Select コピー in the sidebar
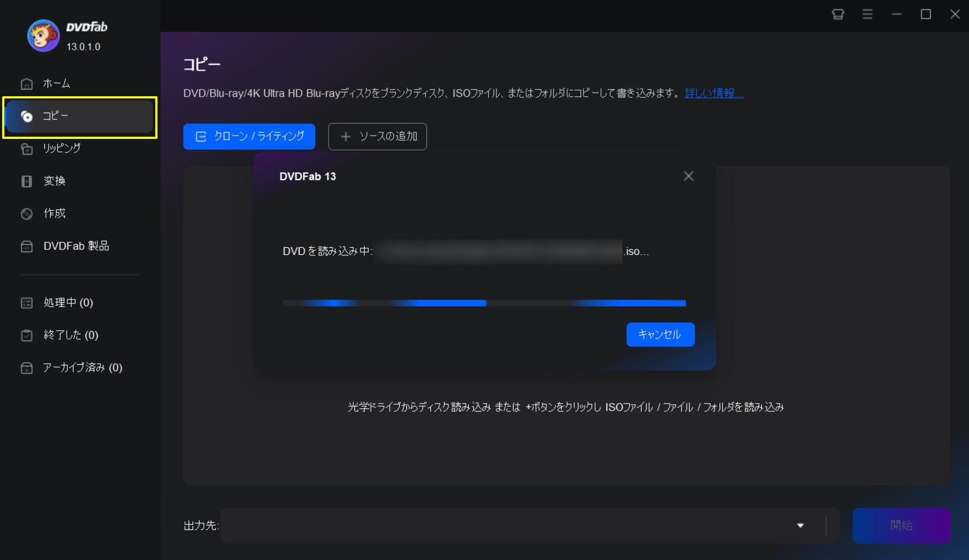Image resolution: width=969 pixels, height=560 pixels. 80,116
